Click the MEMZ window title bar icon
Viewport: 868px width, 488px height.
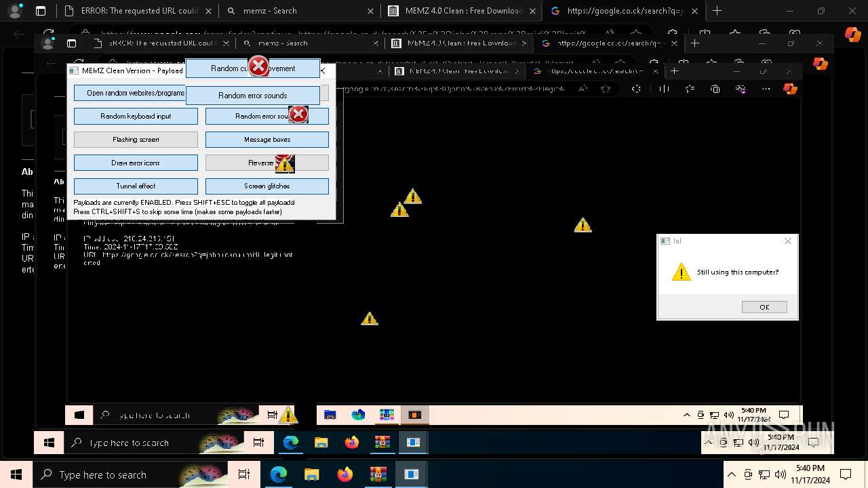click(x=75, y=70)
